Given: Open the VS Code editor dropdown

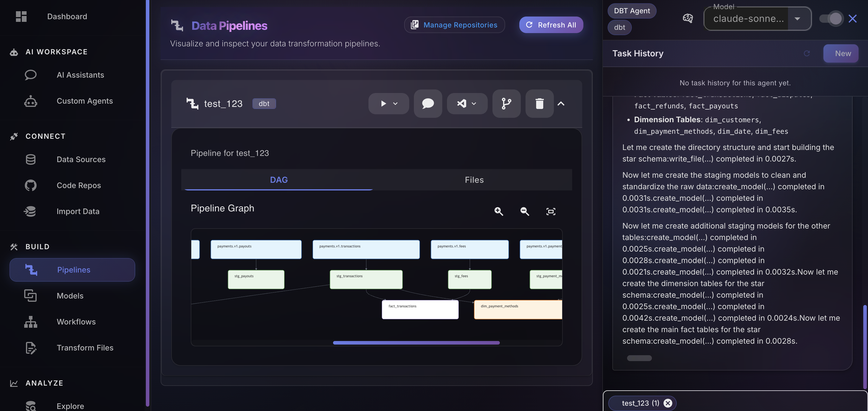Looking at the screenshot, I should [x=474, y=103].
